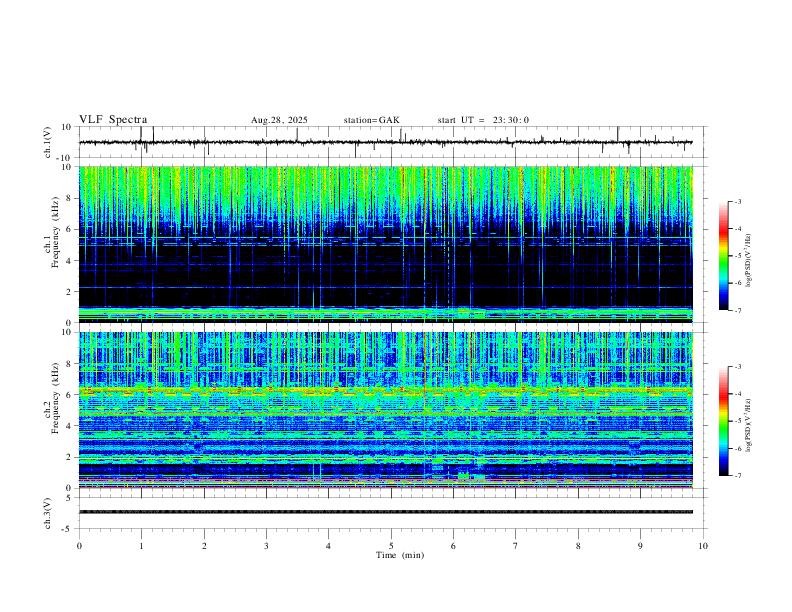
Task: Click the ch.1 spectrogram color scale bar
Action: click(724, 256)
